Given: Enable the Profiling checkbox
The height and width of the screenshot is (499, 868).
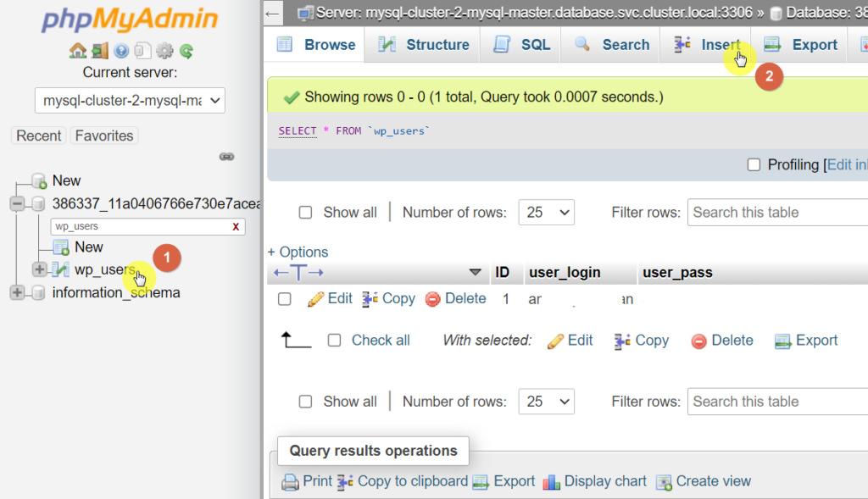Looking at the screenshot, I should click(754, 165).
